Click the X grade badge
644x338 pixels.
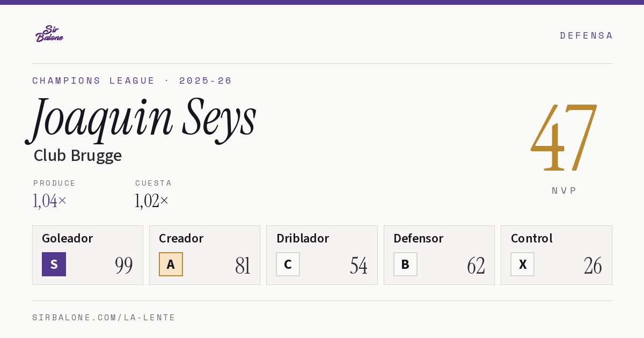coord(522,264)
